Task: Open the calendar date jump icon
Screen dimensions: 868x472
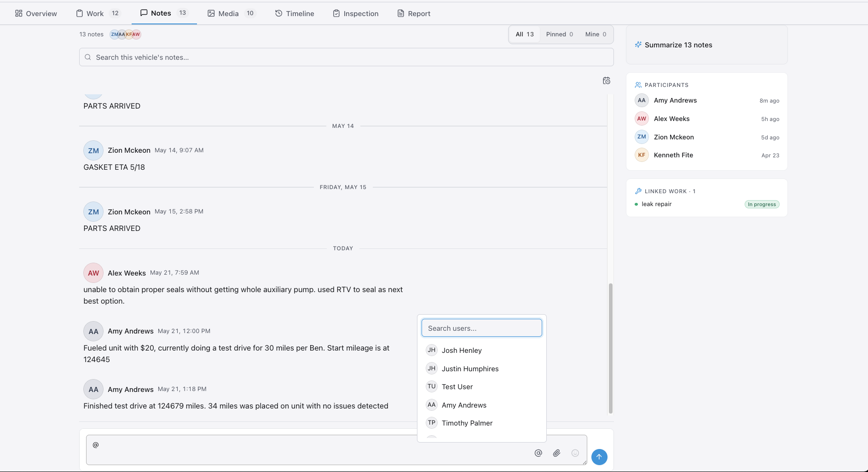Action: pos(607,81)
